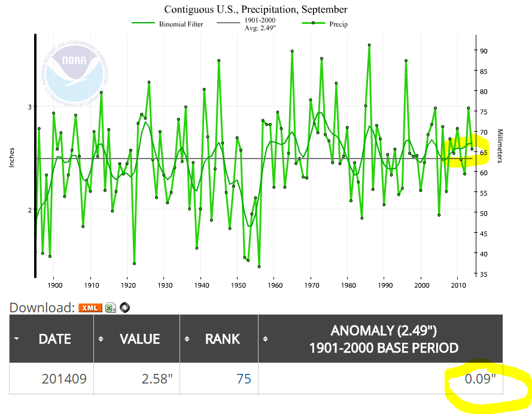This screenshot has width=532, height=414.
Task: Sort table by DATE header
Action: [54, 339]
